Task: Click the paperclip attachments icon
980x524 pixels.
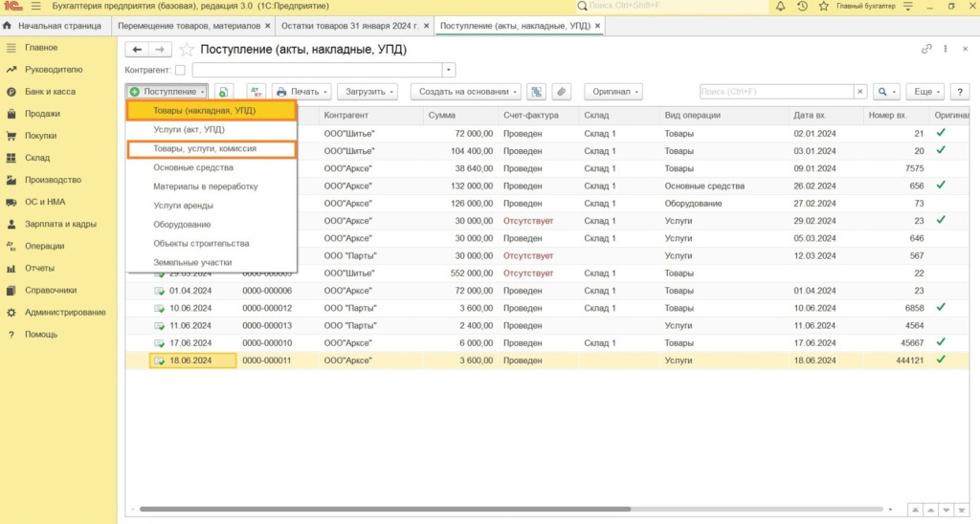Action: tap(561, 92)
